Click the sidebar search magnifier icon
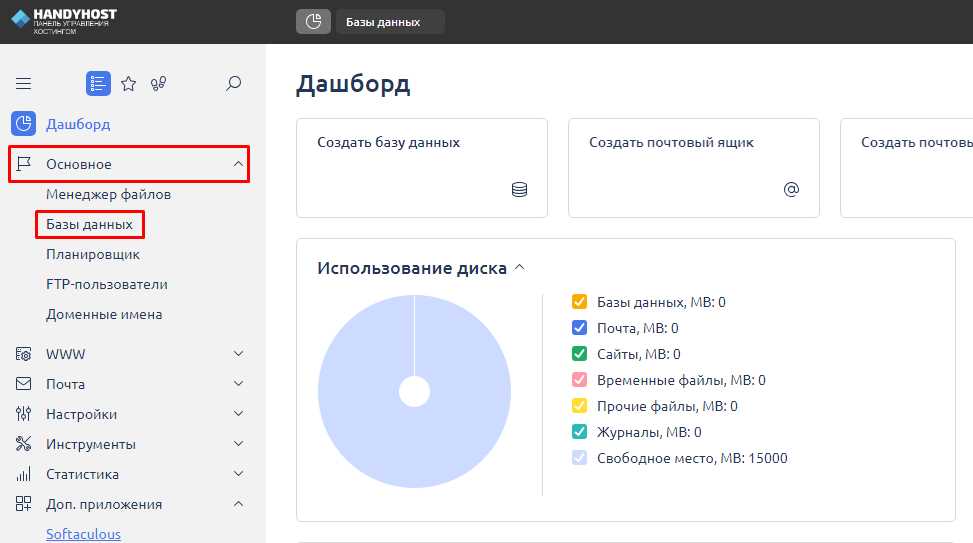Screen dimensions: 973x543 click(x=233, y=83)
